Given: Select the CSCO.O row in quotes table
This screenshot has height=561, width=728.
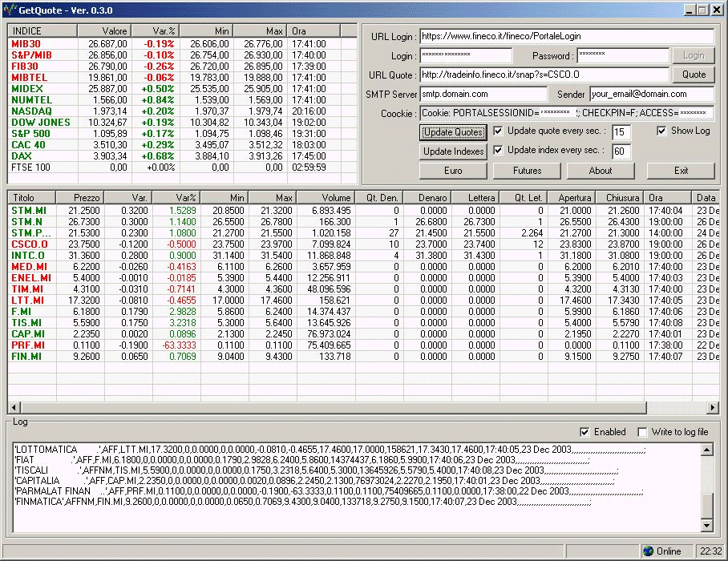Looking at the screenshot, I should click(30, 244).
